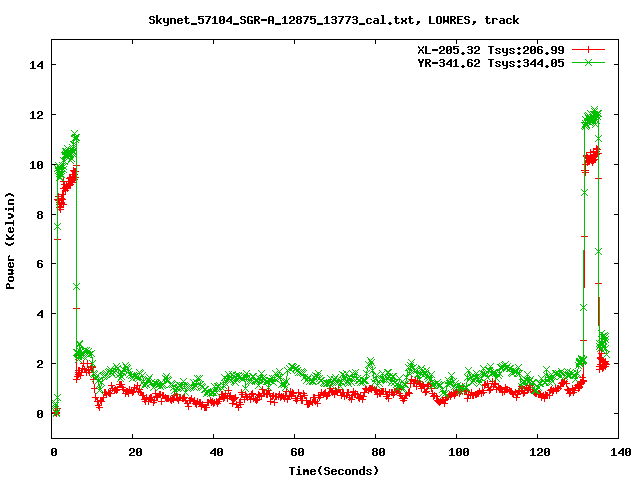Click the x-axis tick label 20
Image resolution: width=640 pixels, height=480 pixels.
click(136, 452)
